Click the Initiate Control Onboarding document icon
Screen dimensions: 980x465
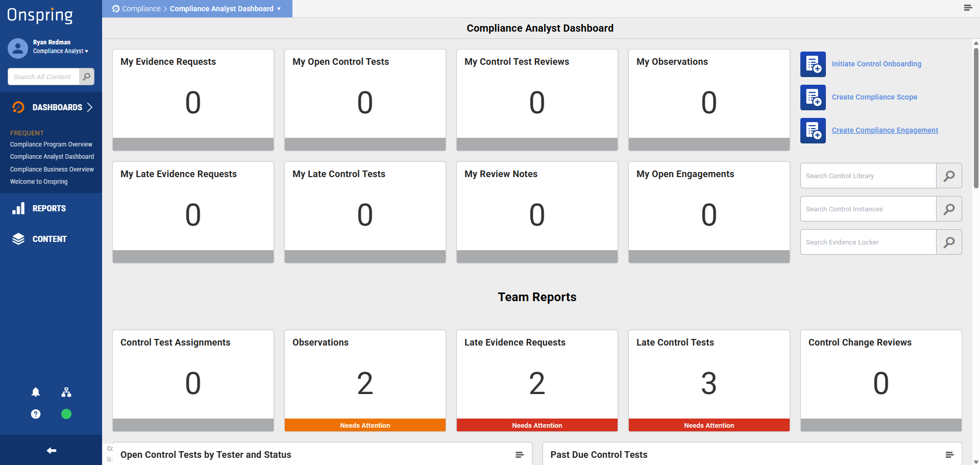(813, 64)
